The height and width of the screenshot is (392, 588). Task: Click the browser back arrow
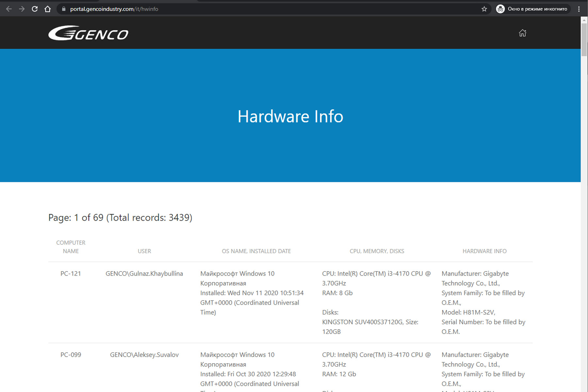[9, 9]
